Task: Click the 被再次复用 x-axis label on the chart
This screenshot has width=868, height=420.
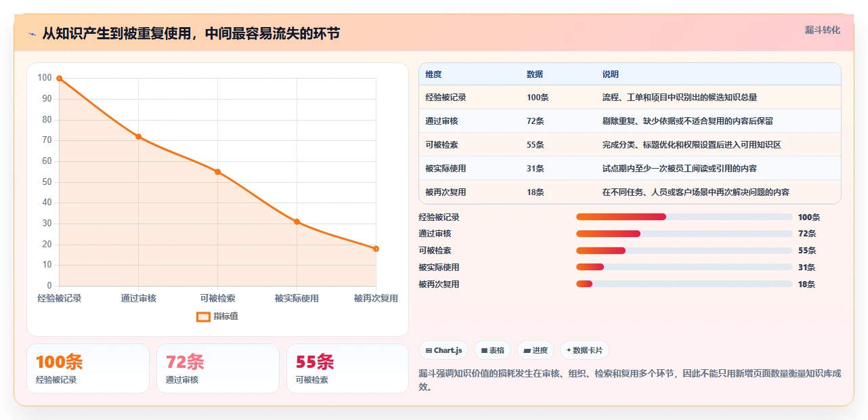Action: pos(376,299)
